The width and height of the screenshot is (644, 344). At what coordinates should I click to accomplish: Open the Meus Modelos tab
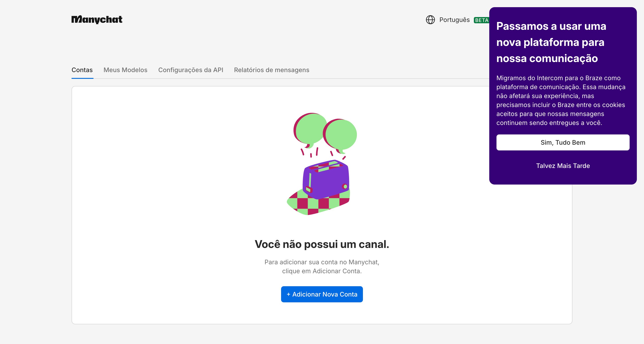[x=125, y=70]
